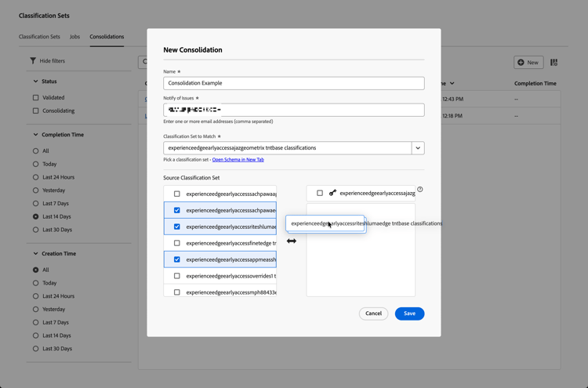
Task: Click the New consolidation button
Action: [x=528, y=63]
